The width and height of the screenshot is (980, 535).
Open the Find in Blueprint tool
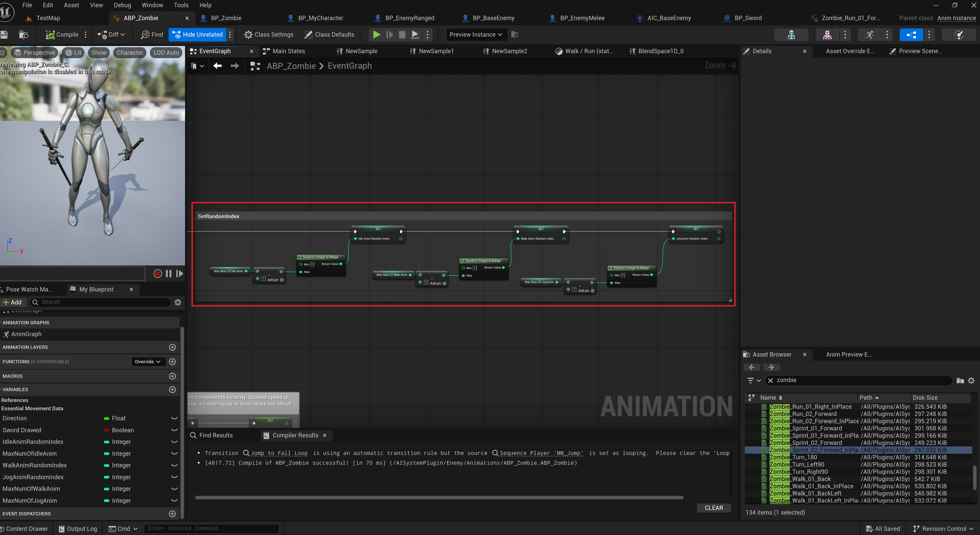[152, 35]
